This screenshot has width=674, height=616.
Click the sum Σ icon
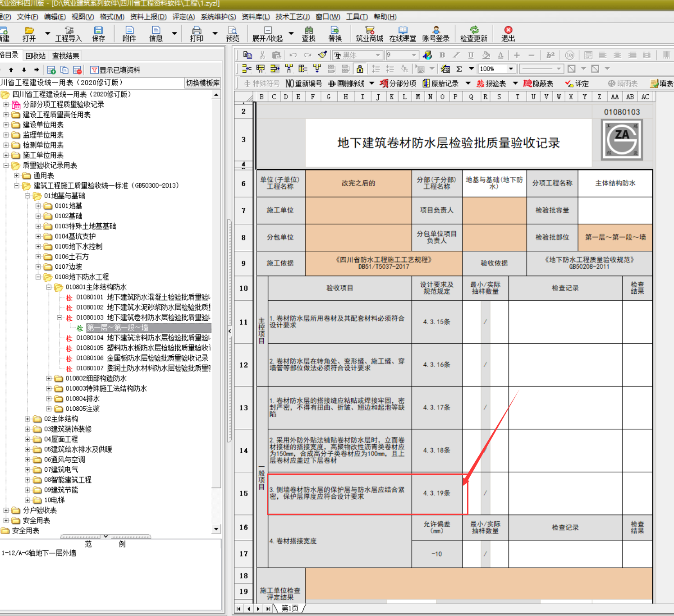coord(459,69)
